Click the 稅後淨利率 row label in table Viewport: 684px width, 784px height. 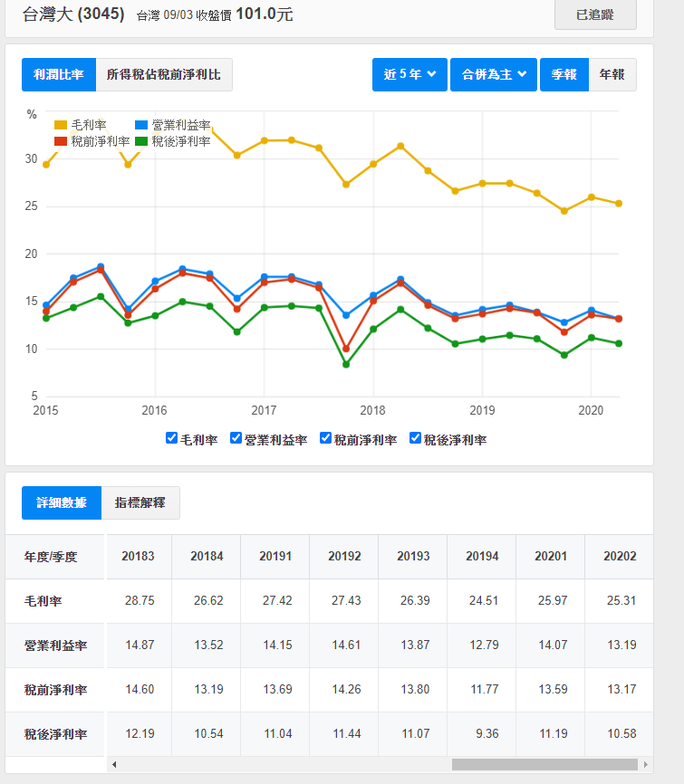pyautogui.click(x=55, y=734)
